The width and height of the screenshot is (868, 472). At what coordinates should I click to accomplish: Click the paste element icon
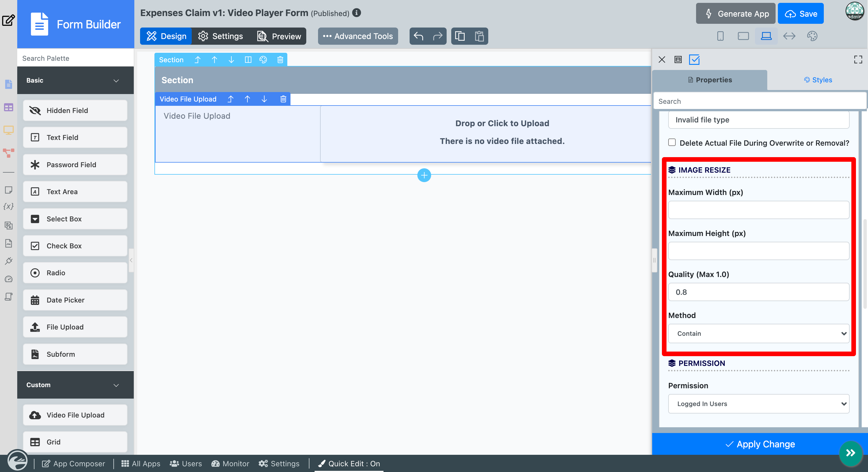click(479, 36)
